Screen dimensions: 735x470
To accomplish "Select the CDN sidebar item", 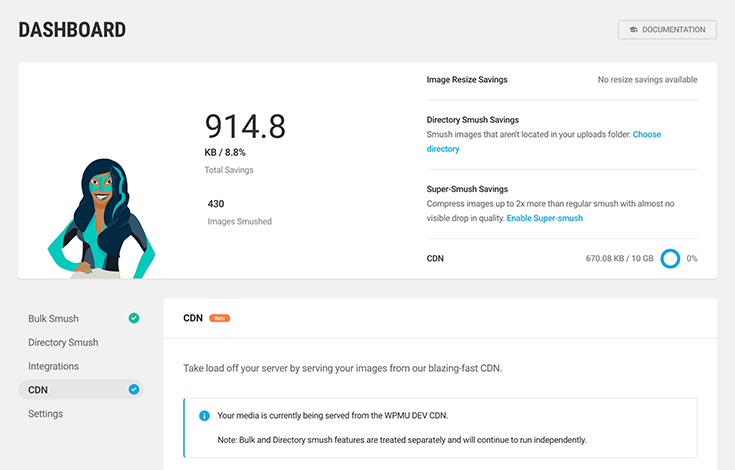I will [x=81, y=389].
